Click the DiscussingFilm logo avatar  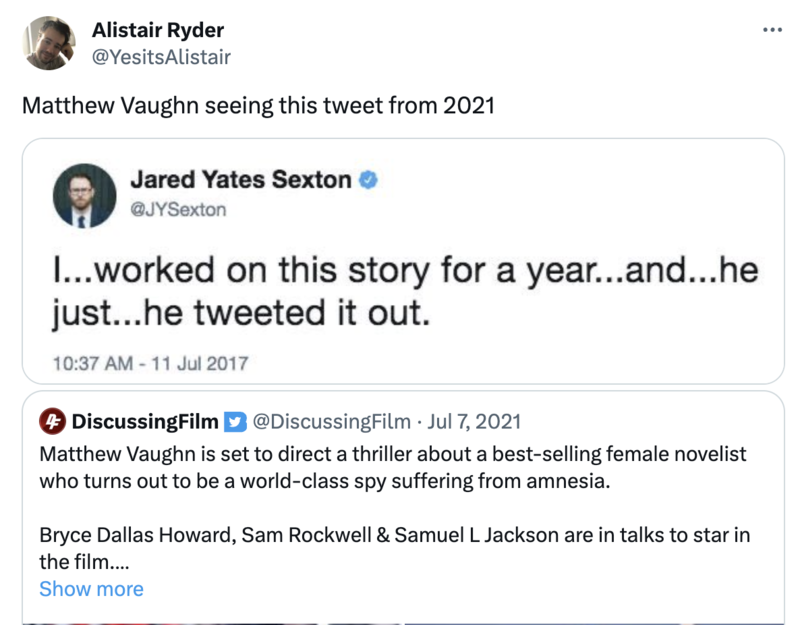52,421
